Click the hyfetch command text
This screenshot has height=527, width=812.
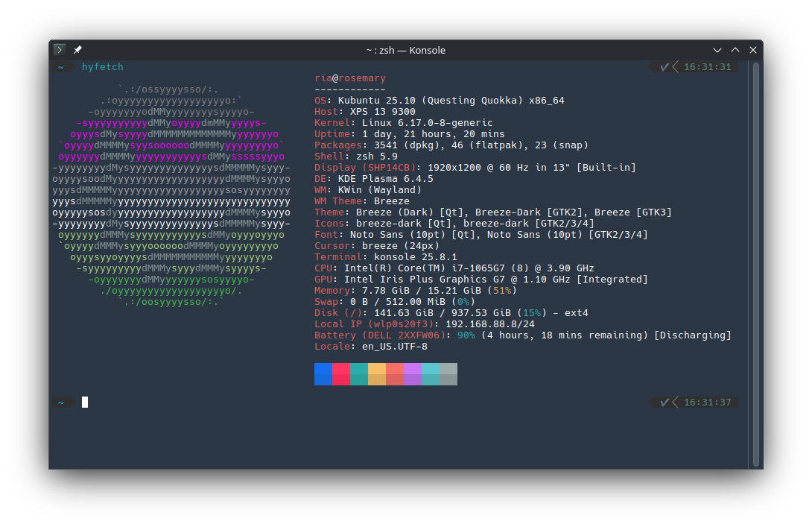click(103, 67)
